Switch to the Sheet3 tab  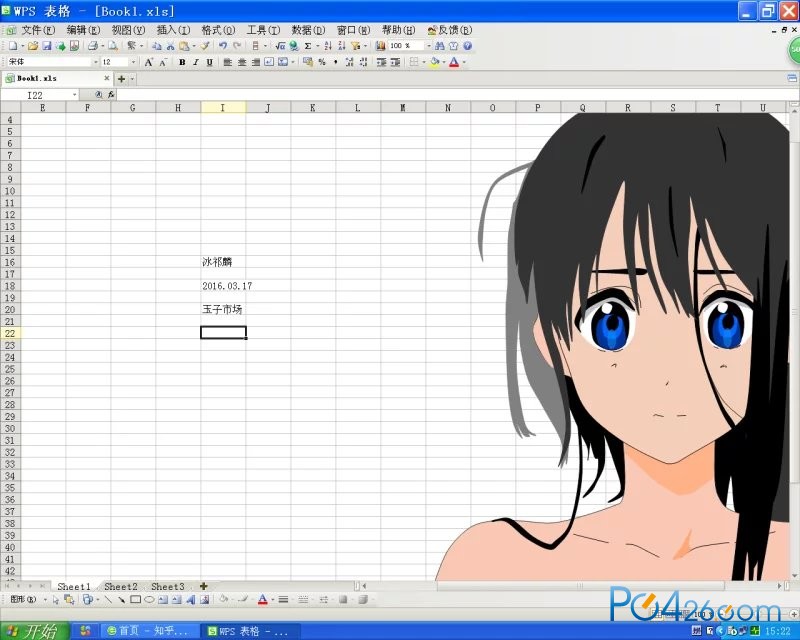[168, 586]
